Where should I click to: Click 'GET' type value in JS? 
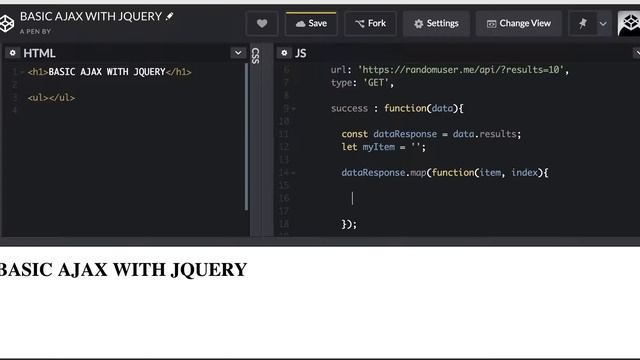[376, 83]
